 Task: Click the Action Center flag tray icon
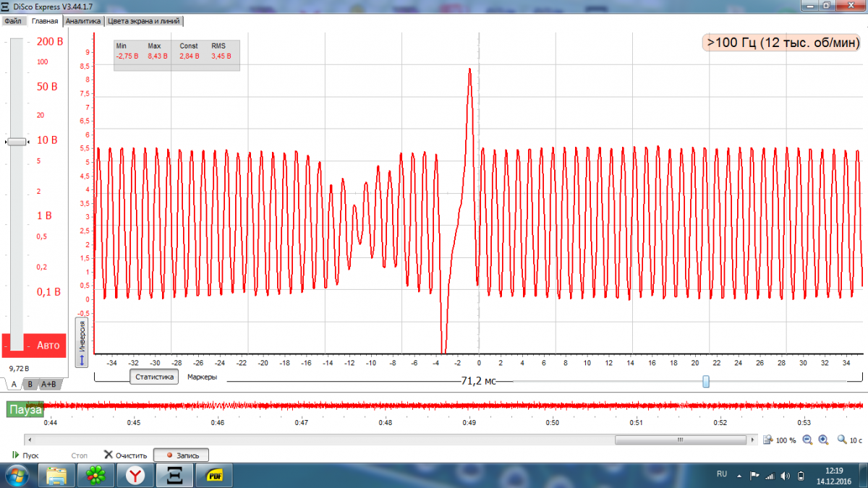(753, 476)
